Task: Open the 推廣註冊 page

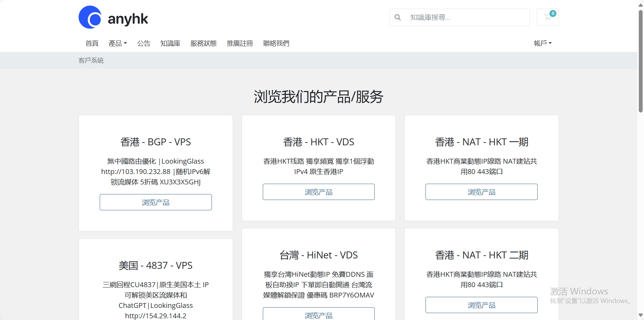Action: [240, 43]
